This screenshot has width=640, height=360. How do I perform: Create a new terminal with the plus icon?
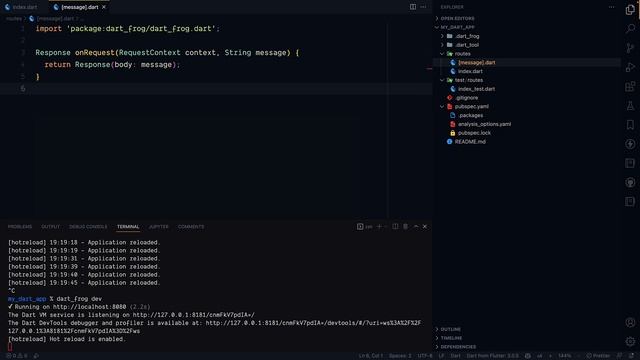(x=379, y=227)
